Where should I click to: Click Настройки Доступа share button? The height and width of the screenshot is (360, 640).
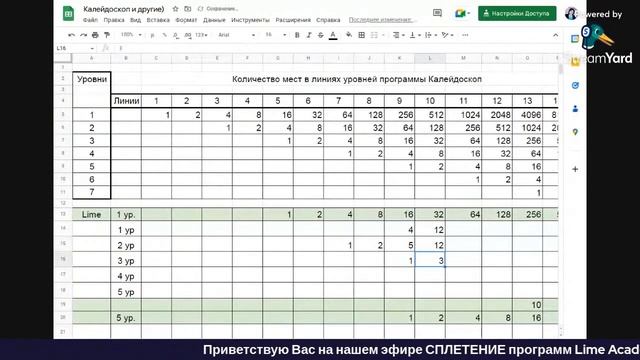pos(517,13)
